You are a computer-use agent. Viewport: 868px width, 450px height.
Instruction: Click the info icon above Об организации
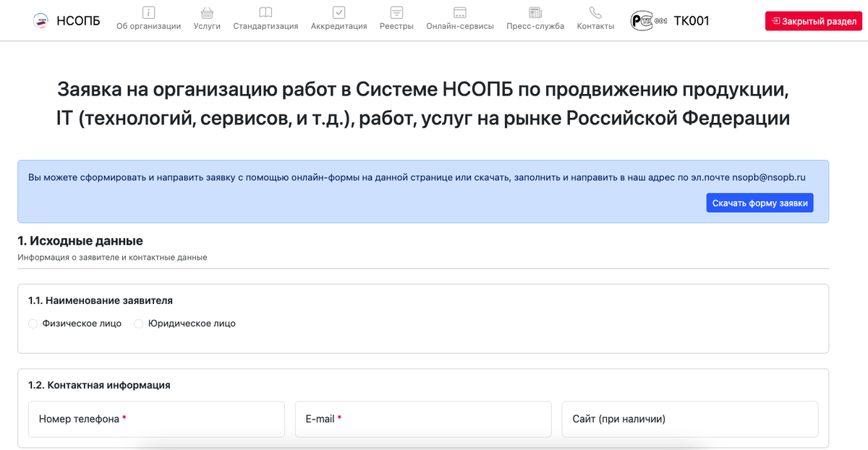tap(148, 12)
